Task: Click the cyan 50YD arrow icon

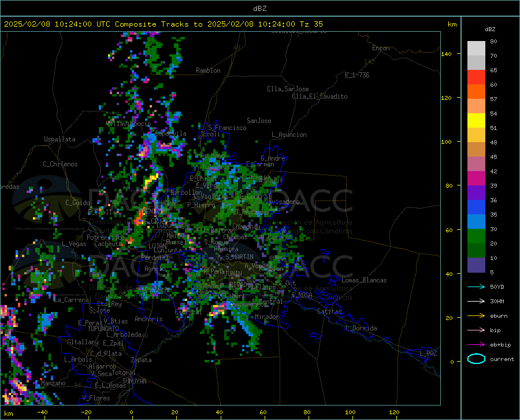Action: pos(476,287)
